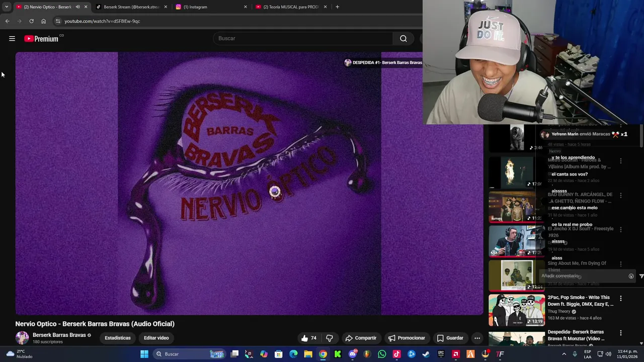Open clock showing 11:44 p. m.
Image resolution: width=644 pixels, height=362 pixels.
[x=627, y=354]
